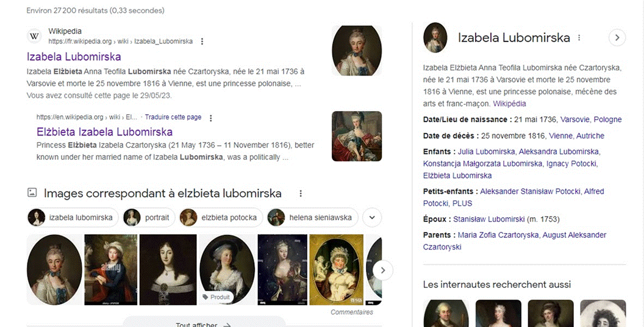Viewport: 644px width, 327px height.
Task: Open the first related person thumbnail under 'Les internautes recherchent aussi'
Action: [446, 314]
